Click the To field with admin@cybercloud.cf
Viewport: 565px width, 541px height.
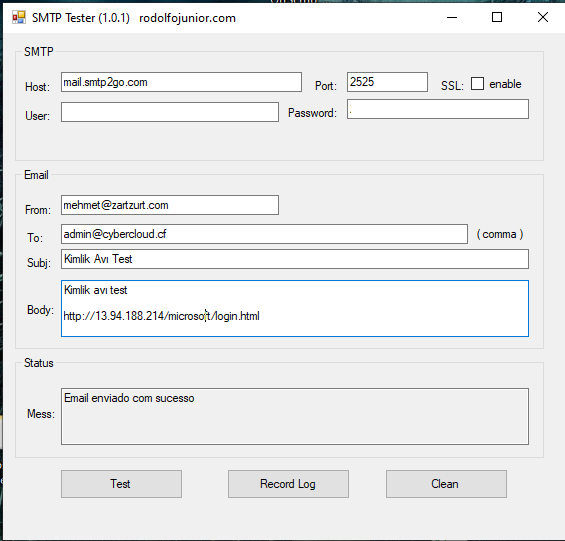pos(264,234)
